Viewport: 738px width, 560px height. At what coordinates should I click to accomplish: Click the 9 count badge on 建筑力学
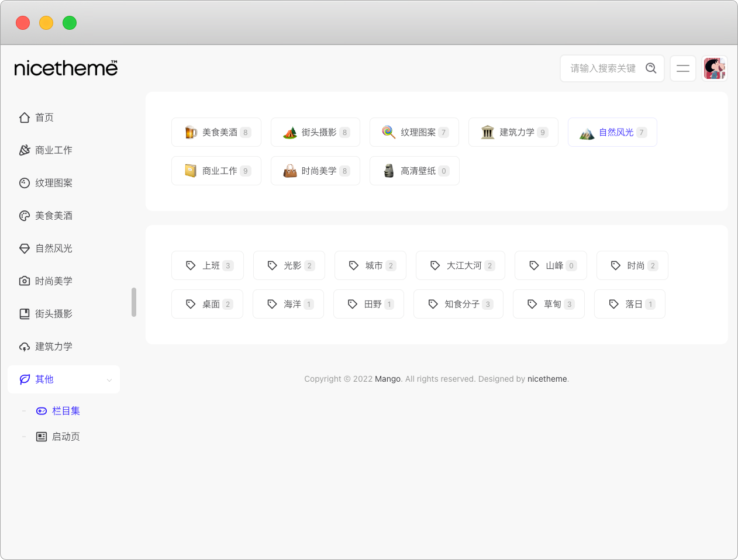(x=543, y=132)
